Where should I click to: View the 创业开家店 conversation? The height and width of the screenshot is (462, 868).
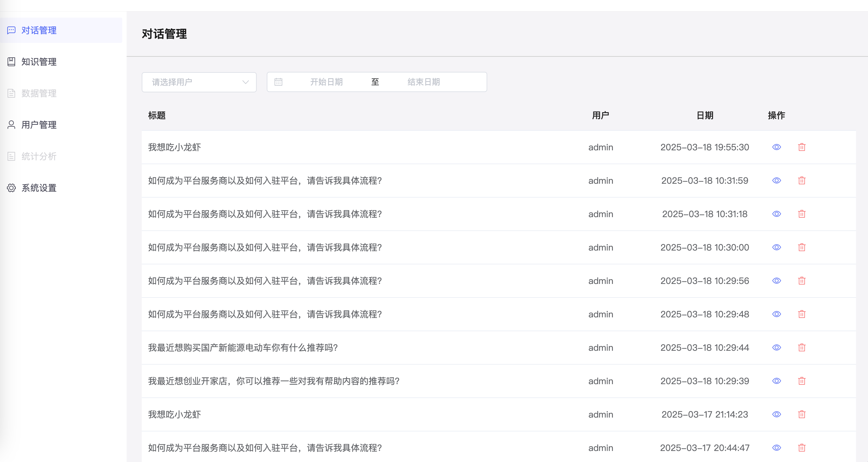776,381
